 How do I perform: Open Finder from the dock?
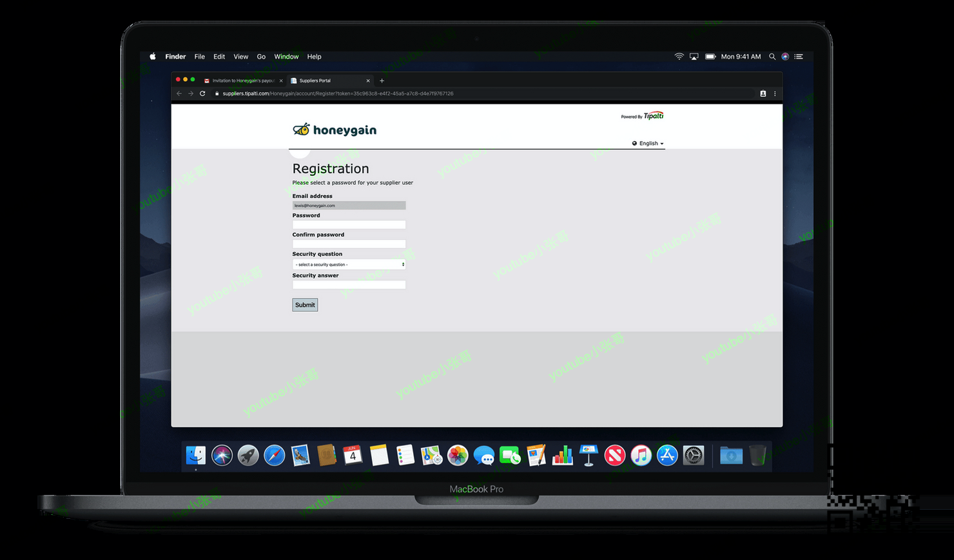[196, 455]
